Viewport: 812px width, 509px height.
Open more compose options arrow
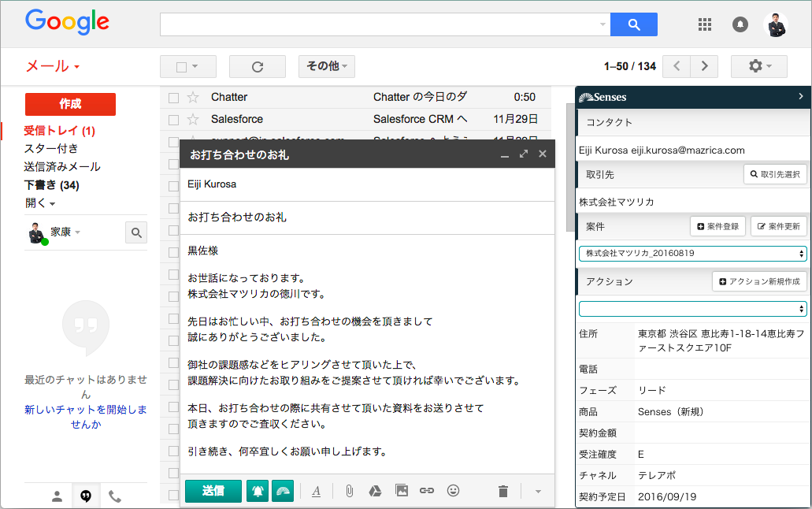pos(538,492)
